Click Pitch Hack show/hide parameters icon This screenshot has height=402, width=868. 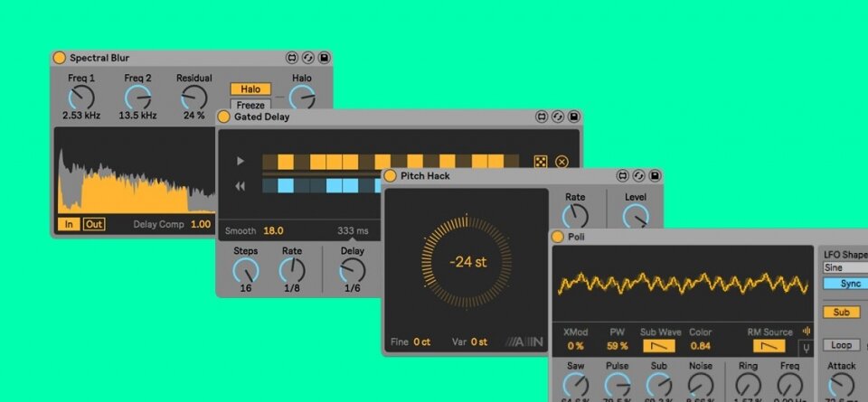pyautogui.click(x=623, y=176)
